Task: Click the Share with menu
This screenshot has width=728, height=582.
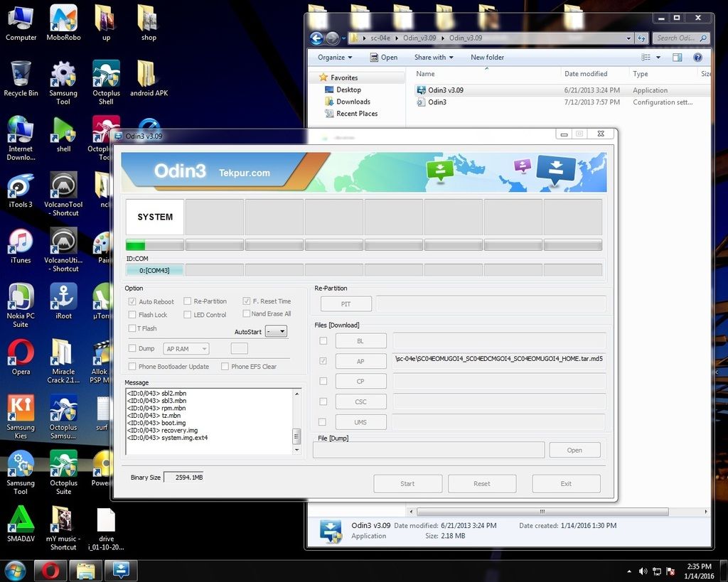Action: (434, 58)
